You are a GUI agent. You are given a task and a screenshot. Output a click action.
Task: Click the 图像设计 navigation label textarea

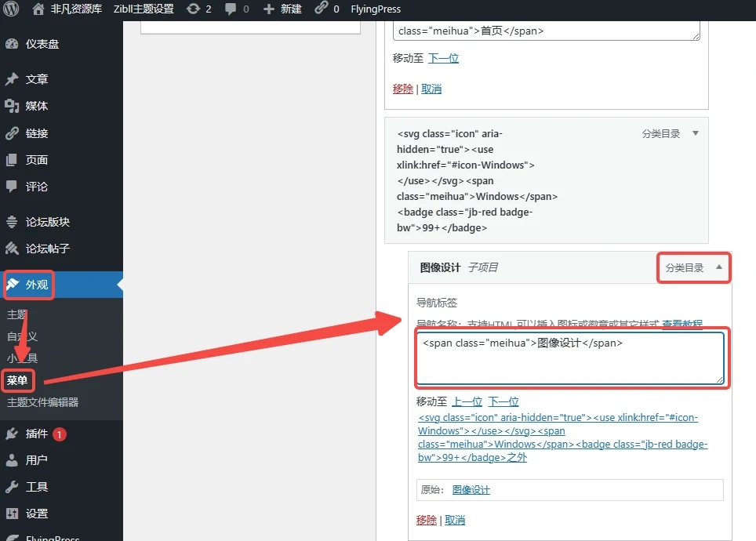pos(569,358)
